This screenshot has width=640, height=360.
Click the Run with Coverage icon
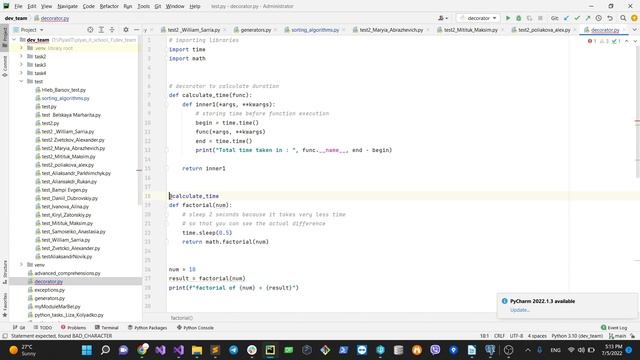point(529,18)
